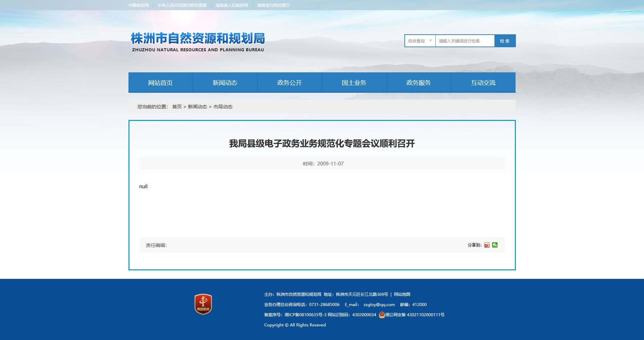Viewport: 644px width, 340px height.
Task: Click the Zhuzhou bureau site logo
Action: 198,42
